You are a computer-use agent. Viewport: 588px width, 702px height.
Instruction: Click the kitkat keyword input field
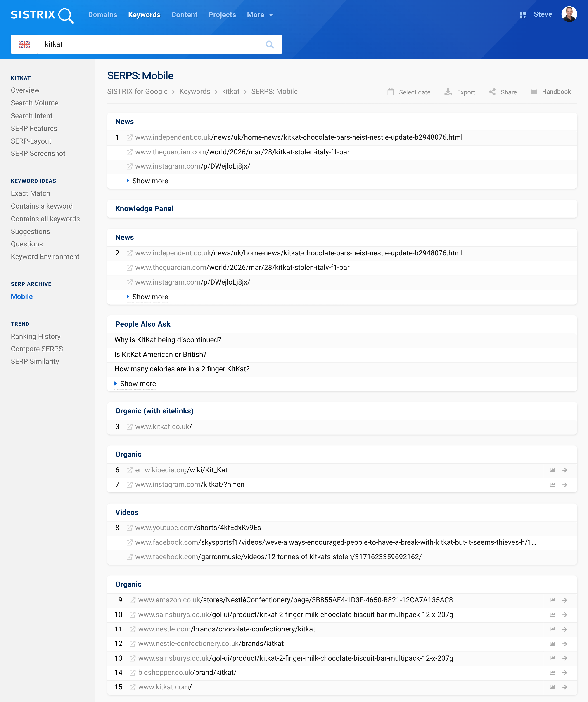(x=151, y=45)
